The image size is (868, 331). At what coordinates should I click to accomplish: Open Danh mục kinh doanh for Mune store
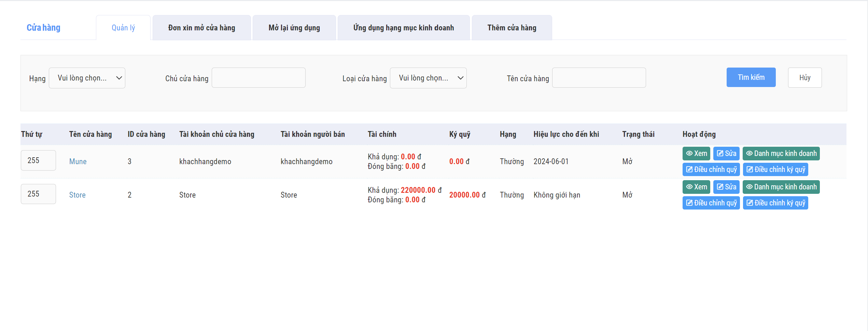(781, 154)
